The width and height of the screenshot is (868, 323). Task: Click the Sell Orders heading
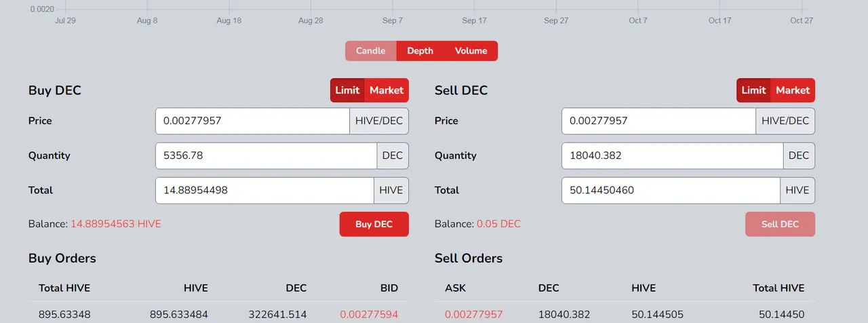469,259
